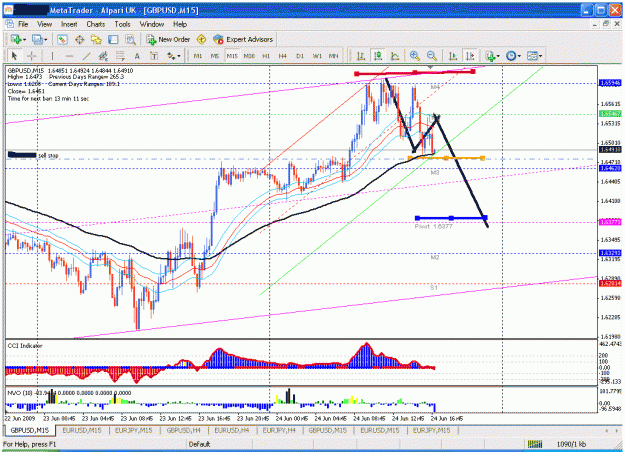Open the Navigator folder icon
This screenshot has height=452, width=625.
(x=96, y=39)
